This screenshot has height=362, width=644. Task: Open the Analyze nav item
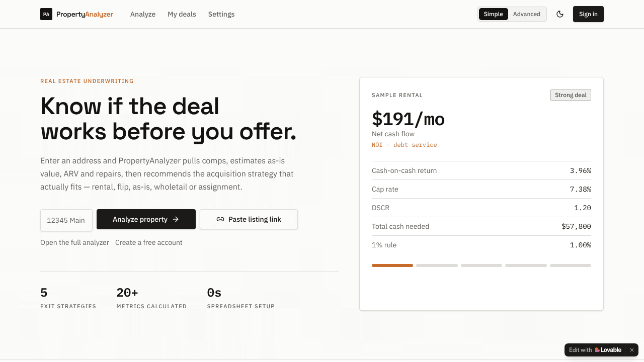(x=143, y=14)
